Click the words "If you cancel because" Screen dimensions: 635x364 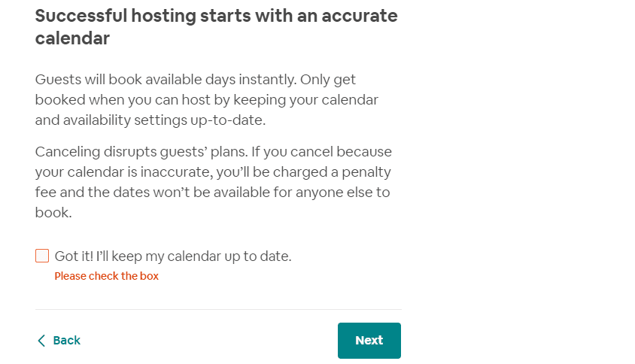click(321, 151)
